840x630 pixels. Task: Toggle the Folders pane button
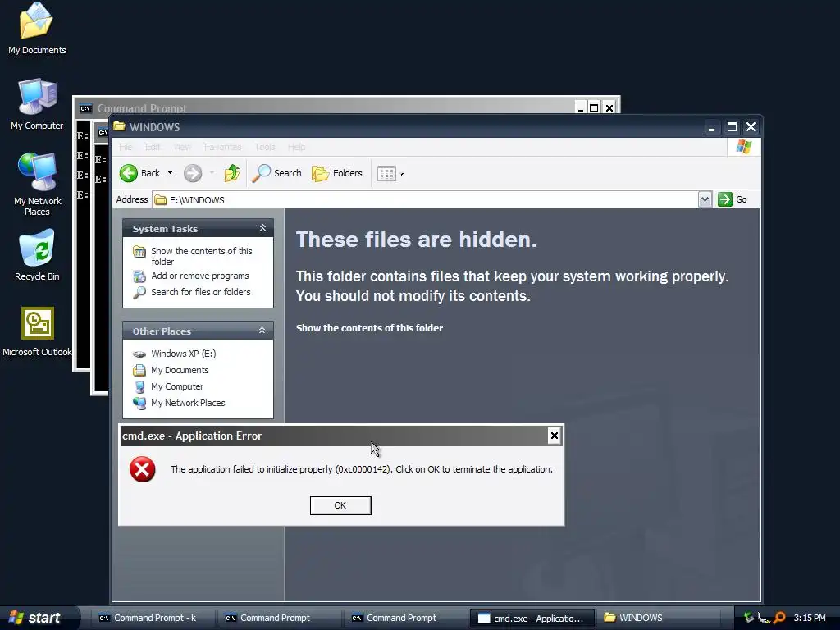coord(337,173)
